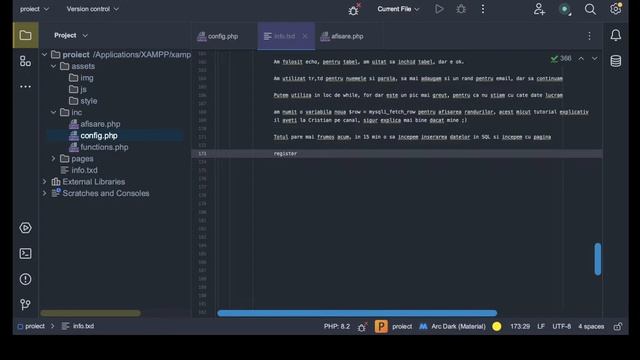
Task: Click the AI assistant green circle icon
Action: 565,9
